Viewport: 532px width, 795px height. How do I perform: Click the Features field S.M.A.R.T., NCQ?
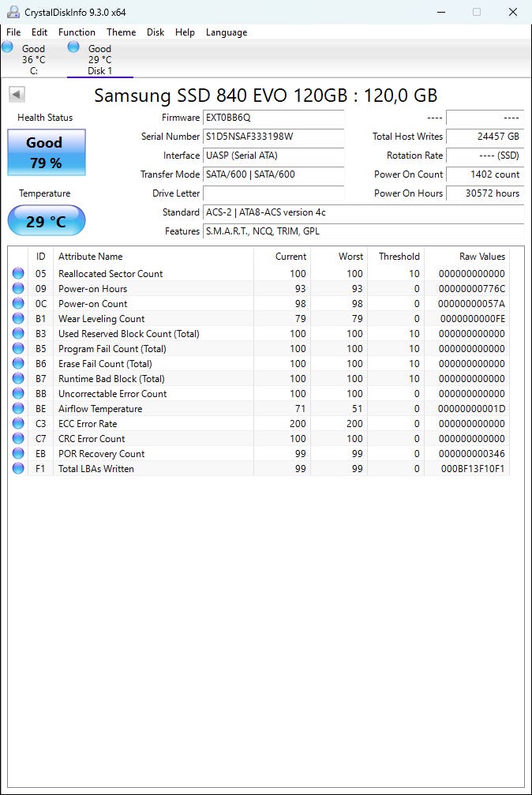pos(363,231)
